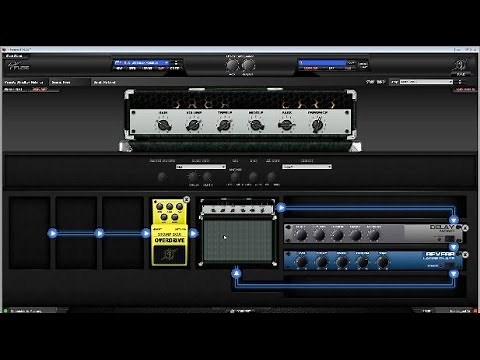Click the signal arrow between the first two empty slots

(x=52, y=233)
